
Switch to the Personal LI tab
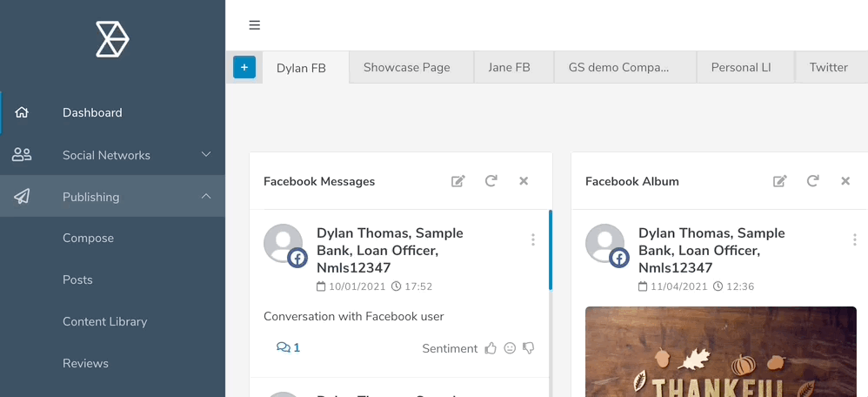click(x=745, y=67)
